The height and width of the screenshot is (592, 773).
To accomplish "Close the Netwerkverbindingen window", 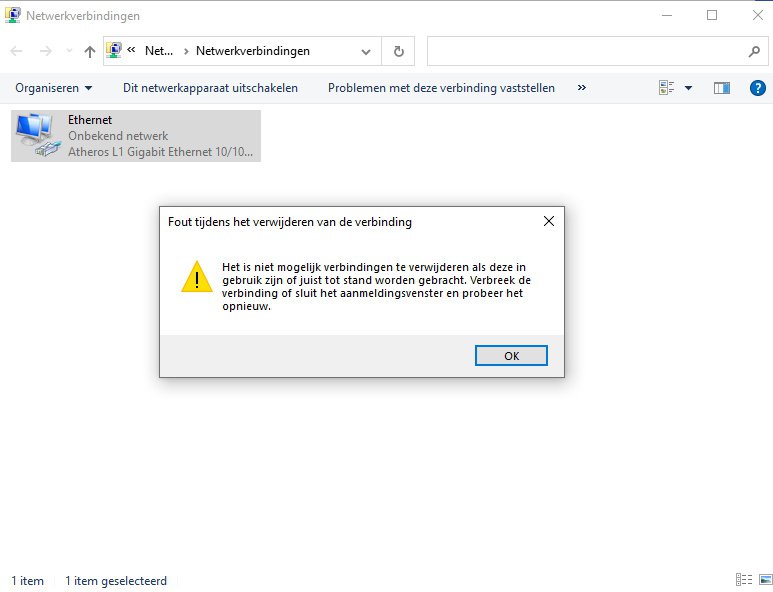I will click(x=758, y=15).
